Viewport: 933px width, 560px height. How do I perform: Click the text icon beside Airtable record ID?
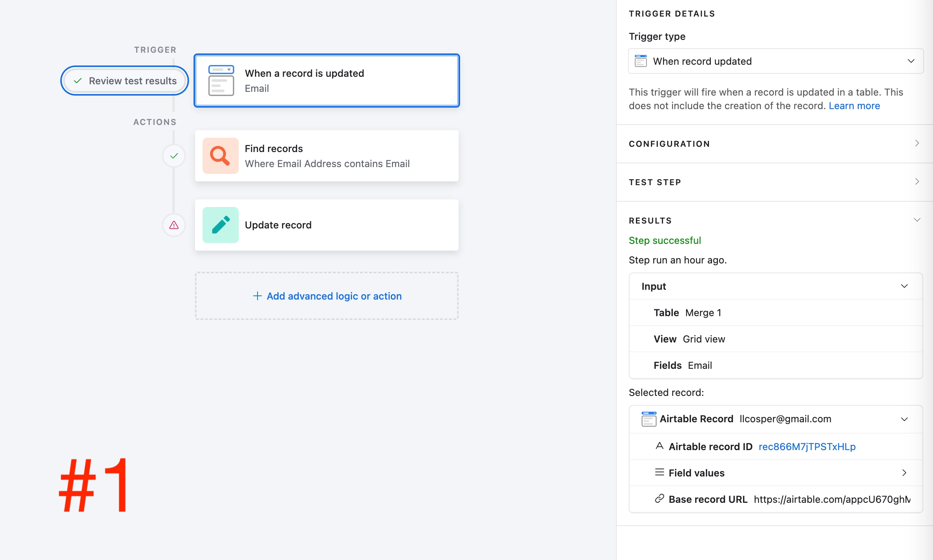[x=659, y=446]
